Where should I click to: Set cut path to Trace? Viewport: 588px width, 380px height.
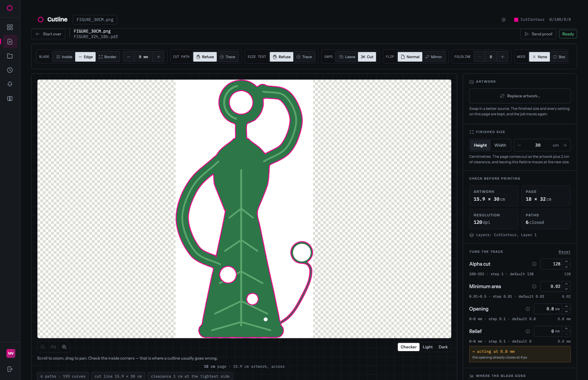[227, 57]
